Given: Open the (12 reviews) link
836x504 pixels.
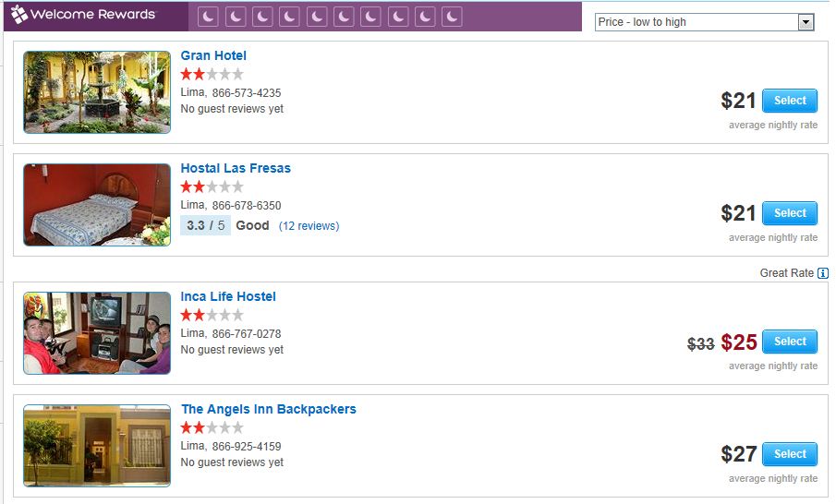Looking at the screenshot, I should (309, 226).
